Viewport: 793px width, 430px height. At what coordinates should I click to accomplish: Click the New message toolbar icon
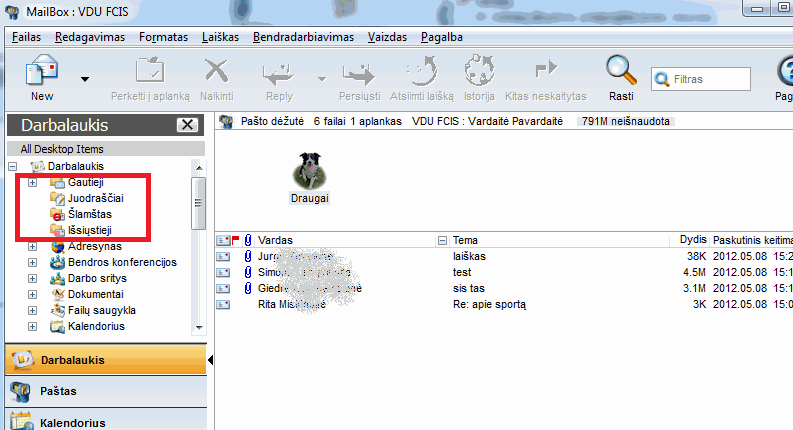42,72
